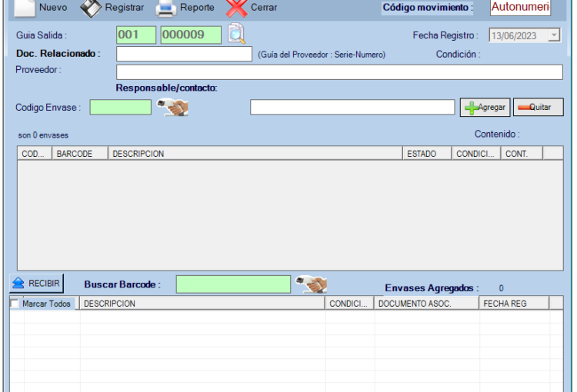Open the Fecha Registro date dropdown

(553, 35)
